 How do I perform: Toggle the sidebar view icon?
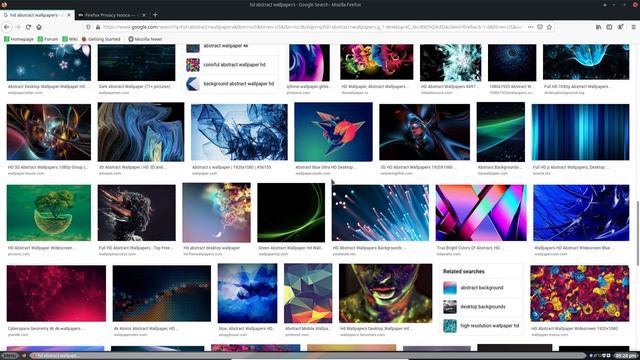click(x=609, y=27)
